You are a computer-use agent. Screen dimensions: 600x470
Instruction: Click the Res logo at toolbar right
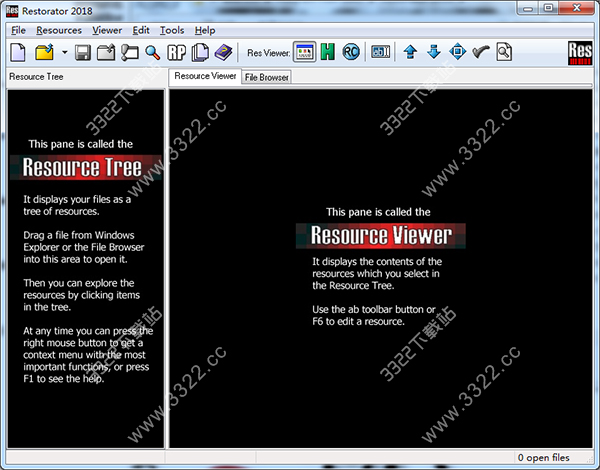point(577,51)
